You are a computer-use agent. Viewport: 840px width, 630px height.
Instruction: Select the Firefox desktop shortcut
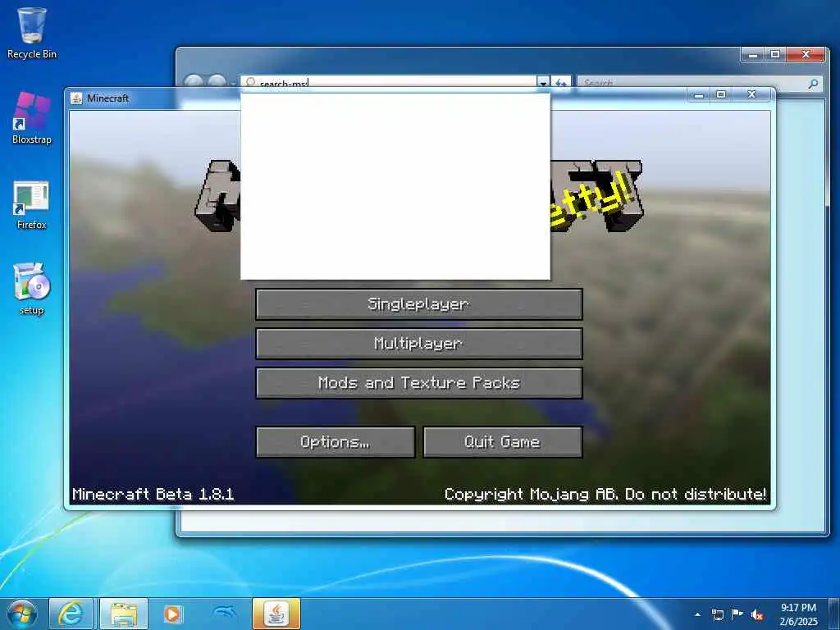pyautogui.click(x=32, y=205)
